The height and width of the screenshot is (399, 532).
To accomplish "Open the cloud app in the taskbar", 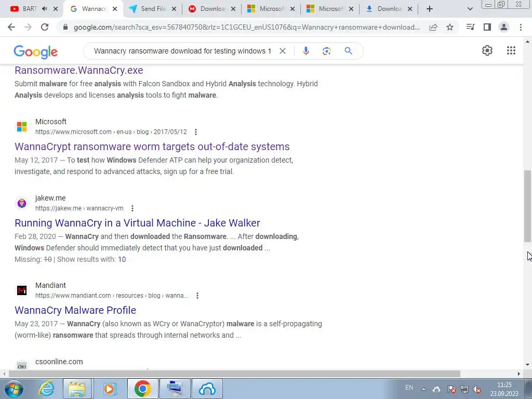I will 207,389.
